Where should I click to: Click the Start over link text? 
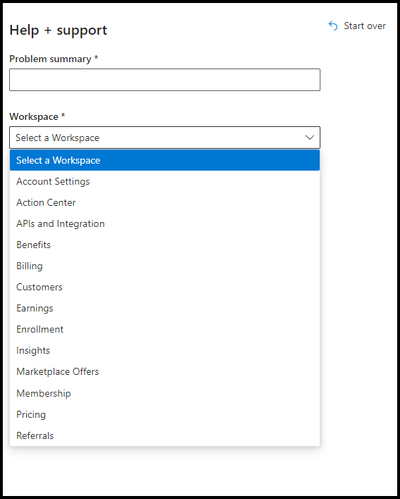coord(365,26)
